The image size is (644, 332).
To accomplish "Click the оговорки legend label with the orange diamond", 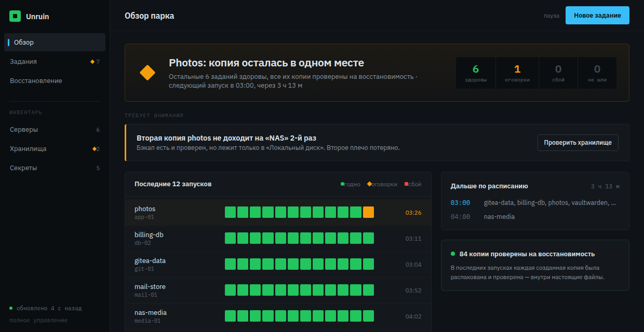I will (382, 184).
